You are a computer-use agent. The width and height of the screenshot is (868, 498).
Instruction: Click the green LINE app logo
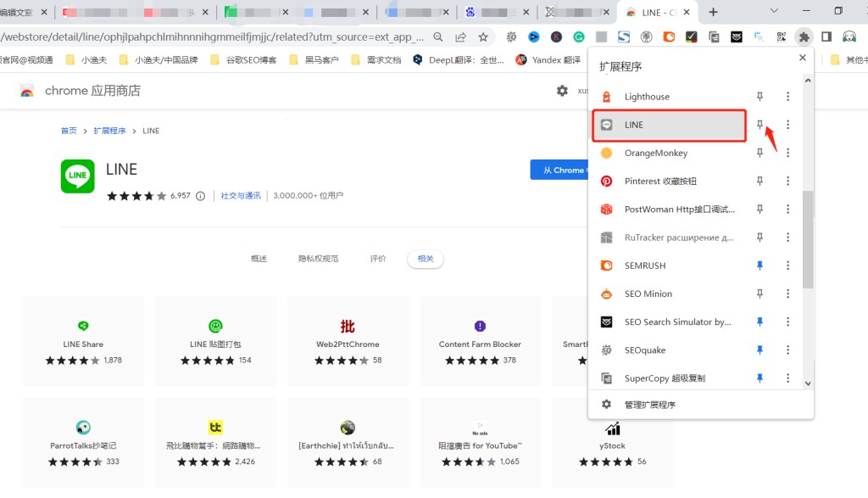(x=78, y=176)
